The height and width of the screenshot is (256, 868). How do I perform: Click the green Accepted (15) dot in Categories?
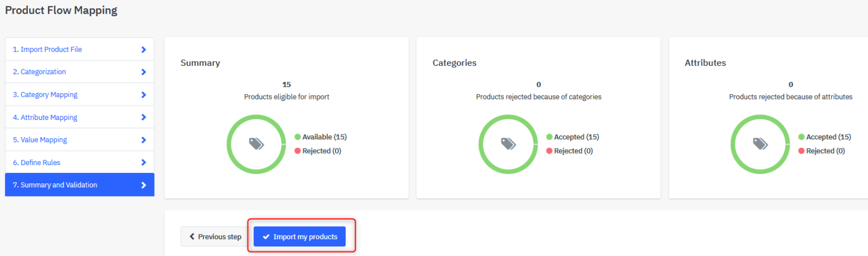pos(549,137)
